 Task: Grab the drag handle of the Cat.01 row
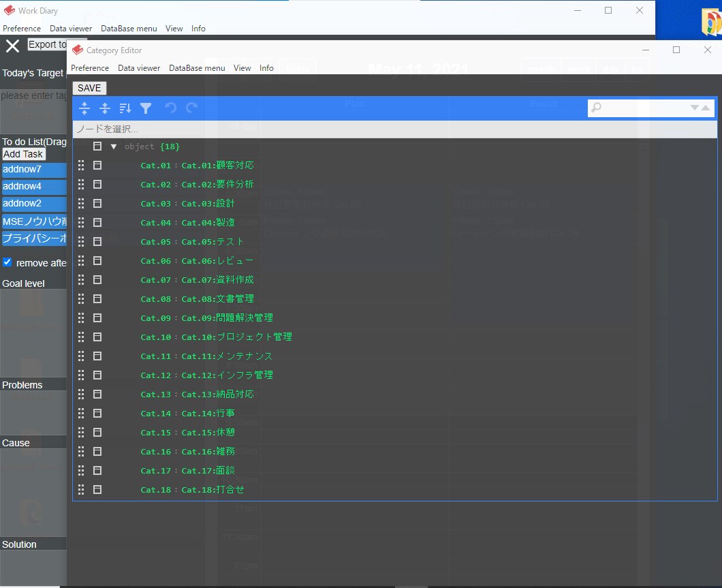click(81, 166)
